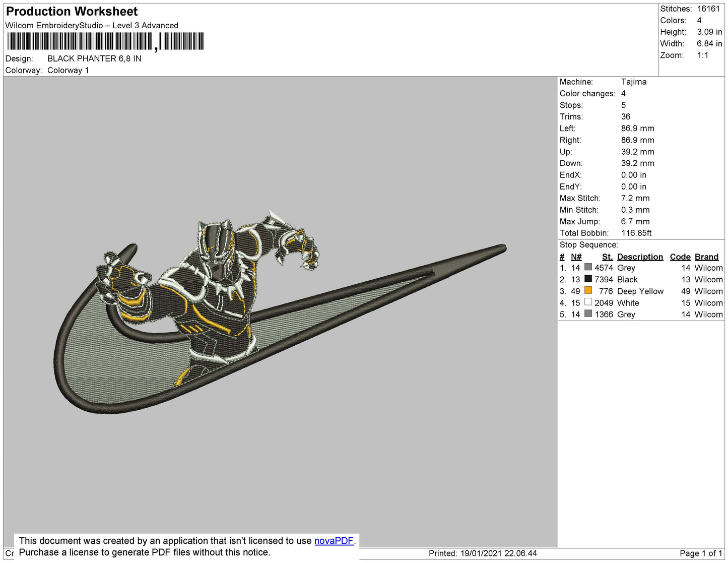Click the Production Worksheet title

72,11
